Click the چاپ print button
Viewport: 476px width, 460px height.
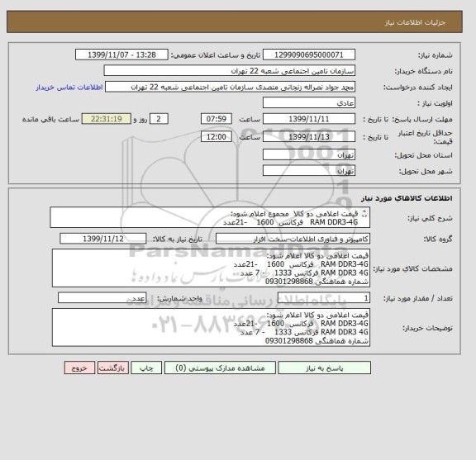tap(146, 368)
